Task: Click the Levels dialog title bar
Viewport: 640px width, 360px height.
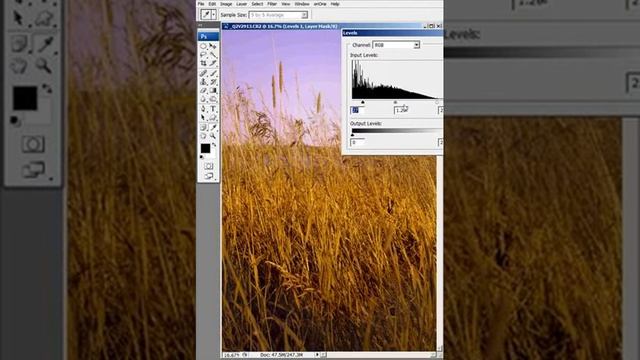Action: coord(392,33)
